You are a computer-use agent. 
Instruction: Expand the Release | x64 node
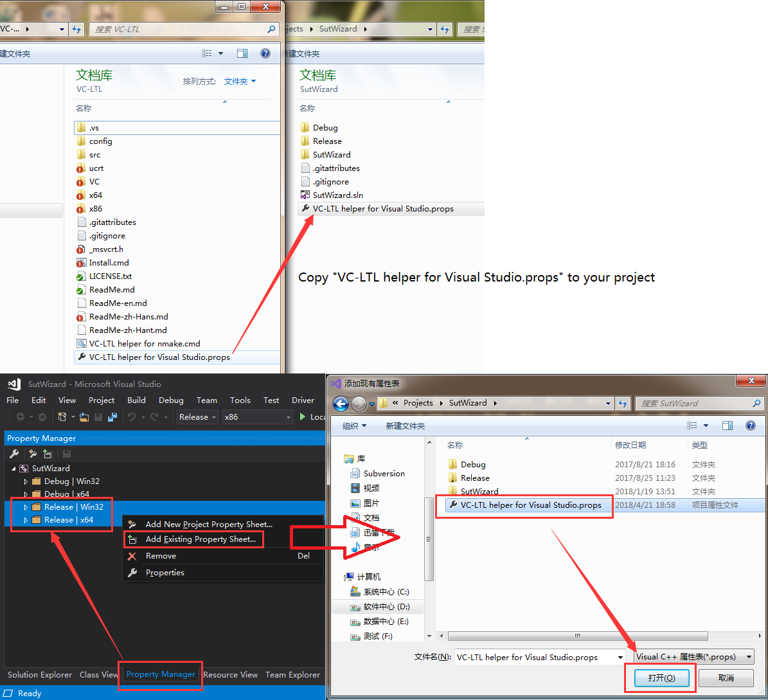[26, 520]
